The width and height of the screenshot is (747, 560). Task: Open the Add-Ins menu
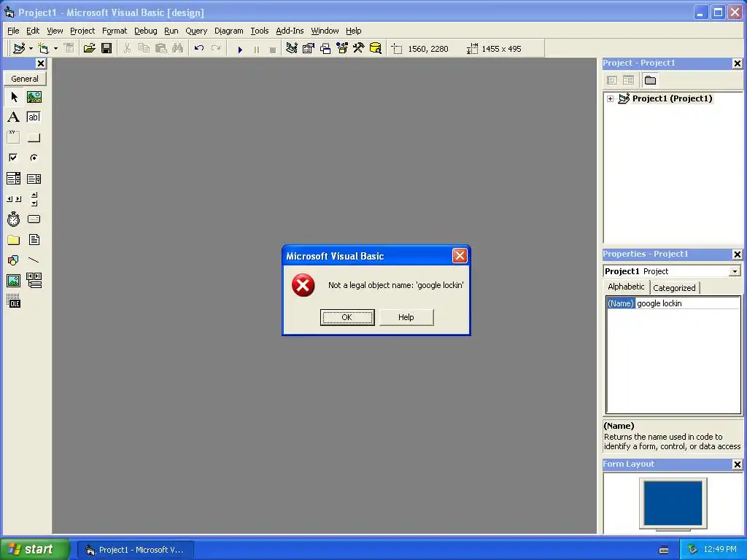click(290, 31)
